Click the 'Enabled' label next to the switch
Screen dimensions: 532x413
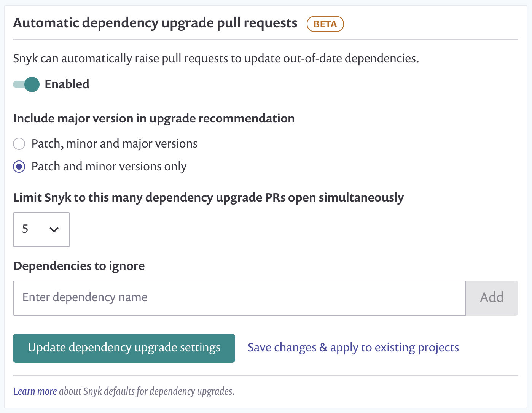tap(67, 84)
